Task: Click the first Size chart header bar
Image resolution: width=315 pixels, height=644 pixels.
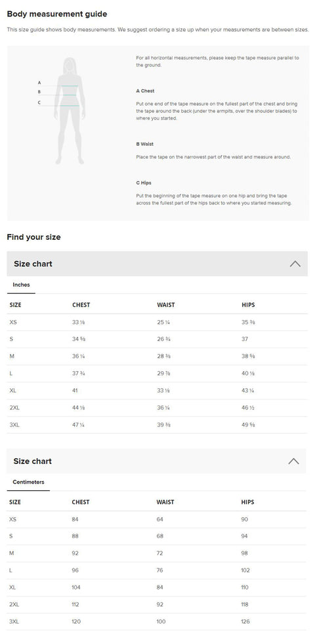Action: pyautogui.click(x=157, y=264)
